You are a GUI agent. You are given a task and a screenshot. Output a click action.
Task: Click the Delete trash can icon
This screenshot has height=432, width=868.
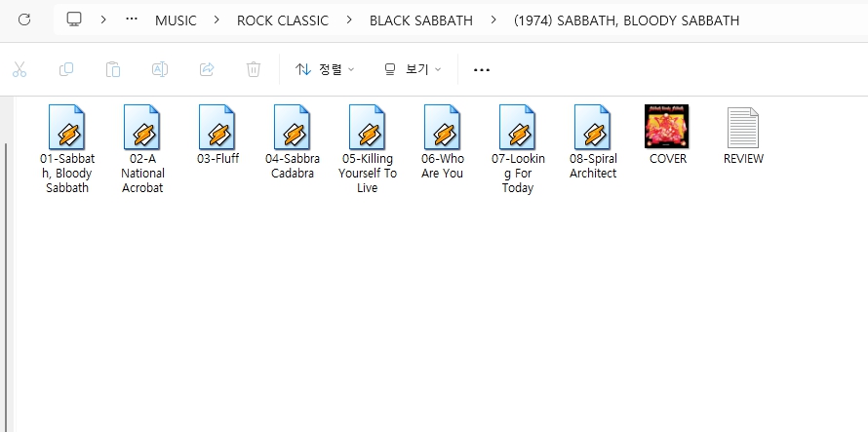click(254, 69)
